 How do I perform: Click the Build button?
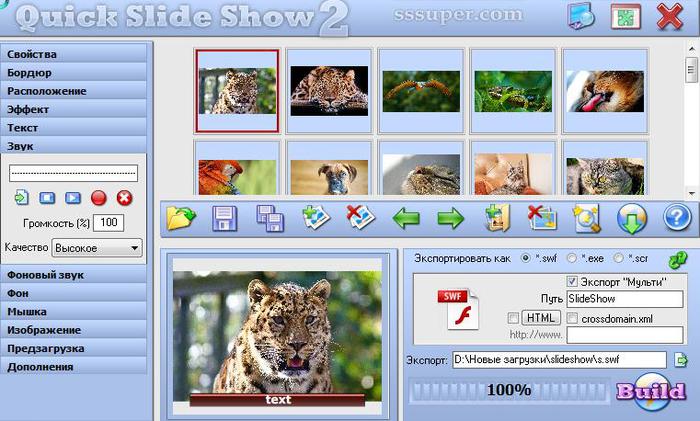[651, 392]
